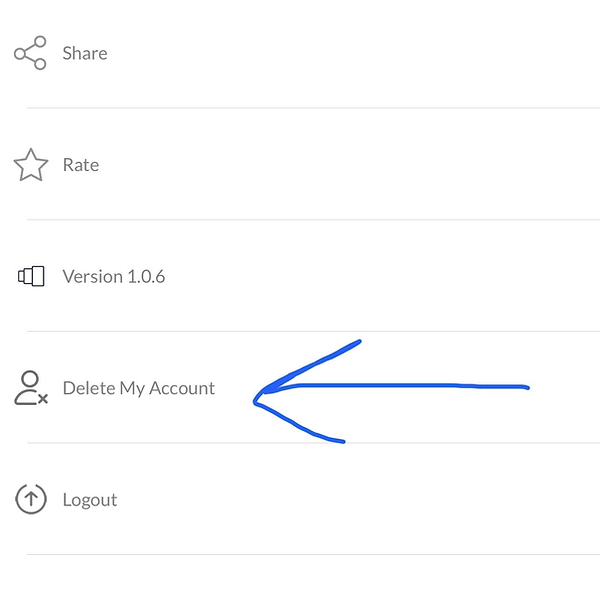Choose the Rate menu entry
The image size is (600, 590).
[x=300, y=165]
